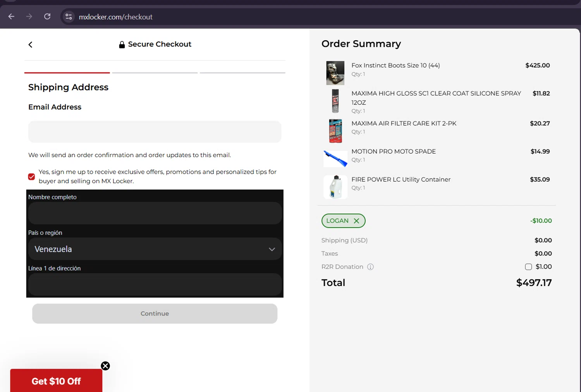The height and width of the screenshot is (392, 581).
Task: Click MOTION PRO MOTO SPADE item name
Action: (x=394, y=151)
